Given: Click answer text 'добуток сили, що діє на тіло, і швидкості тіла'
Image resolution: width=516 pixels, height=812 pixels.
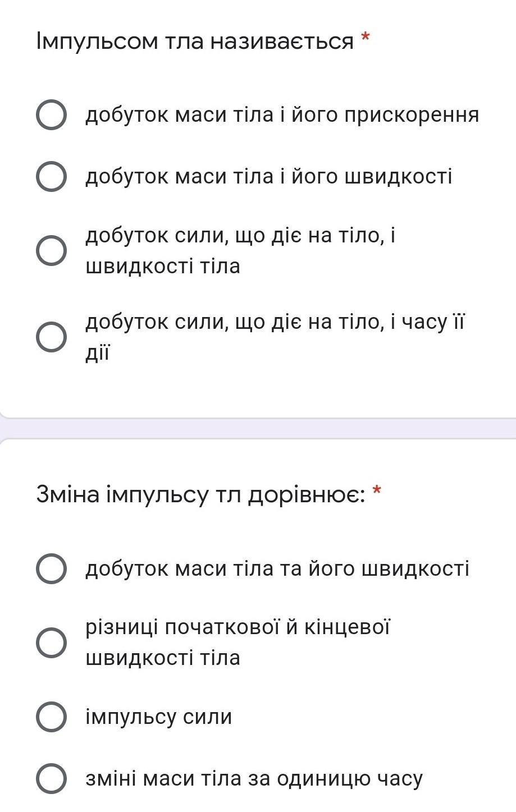Looking at the screenshot, I should point(240,251).
